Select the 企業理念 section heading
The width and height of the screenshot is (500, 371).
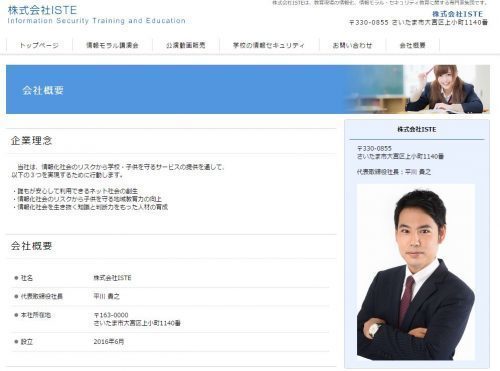click(31, 140)
